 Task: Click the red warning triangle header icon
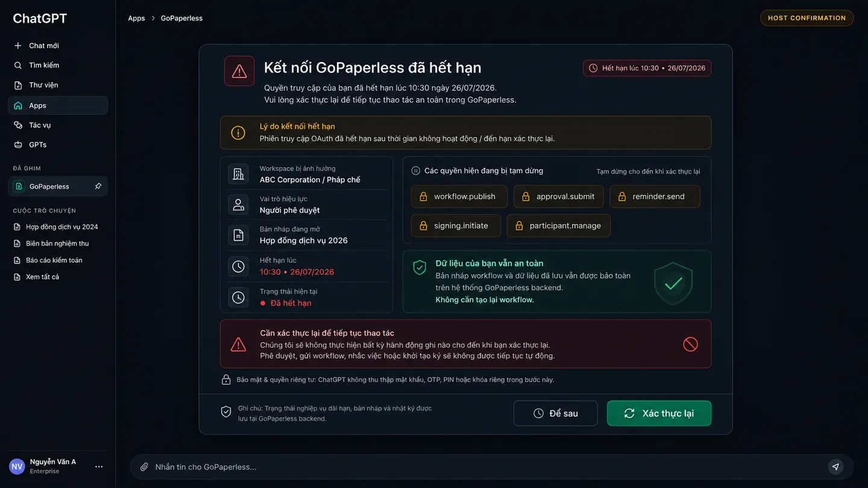click(239, 71)
